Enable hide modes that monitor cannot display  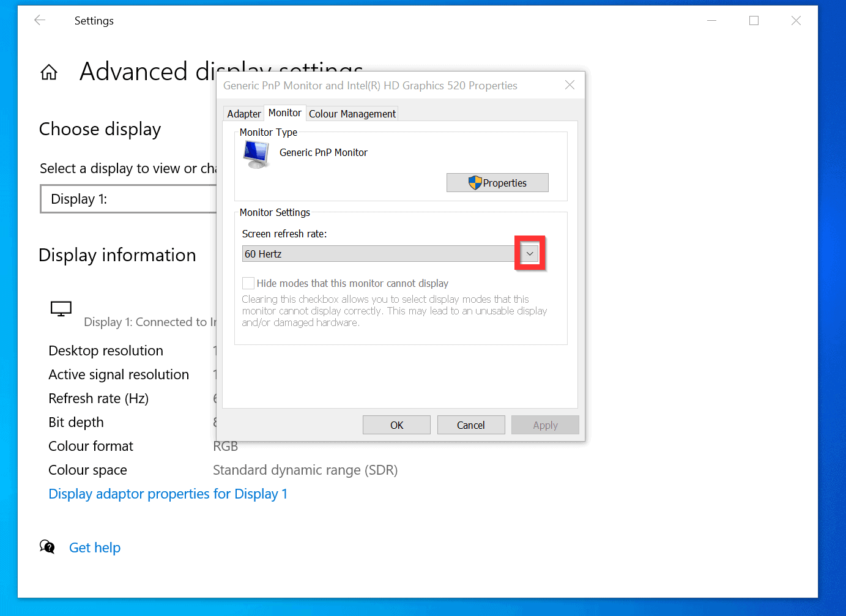point(248,283)
